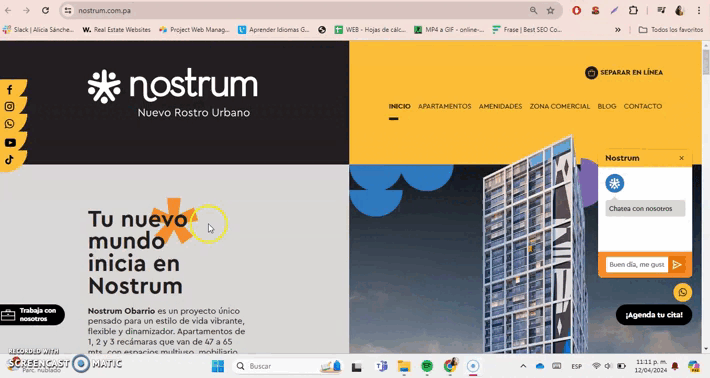Image resolution: width=710 pixels, height=378 pixels.
Task: Open the notification bell in the taskbar
Action: pyautogui.click(x=675, y=366)
